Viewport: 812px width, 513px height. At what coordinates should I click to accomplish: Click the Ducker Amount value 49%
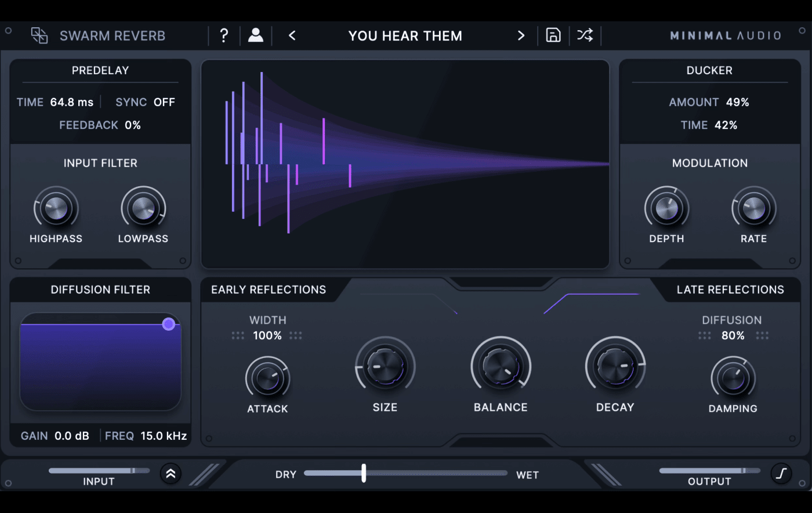[738, 102]
